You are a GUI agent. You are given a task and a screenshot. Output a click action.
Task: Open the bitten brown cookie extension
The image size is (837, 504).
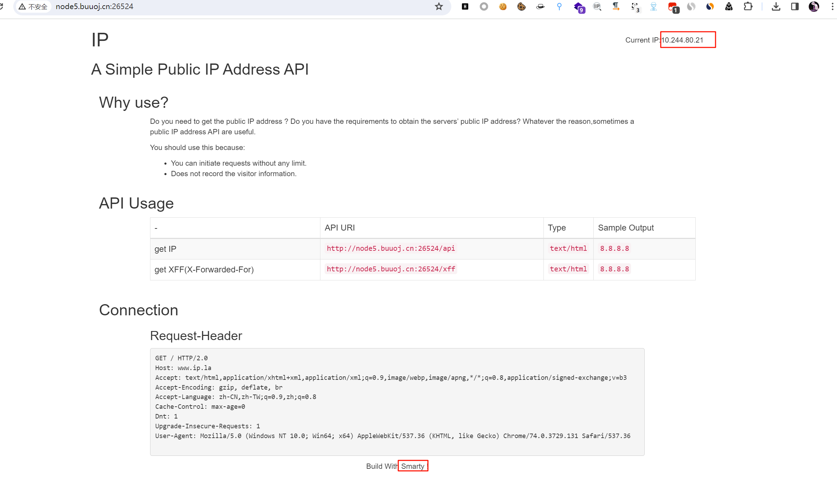click(x=521, y=7)
